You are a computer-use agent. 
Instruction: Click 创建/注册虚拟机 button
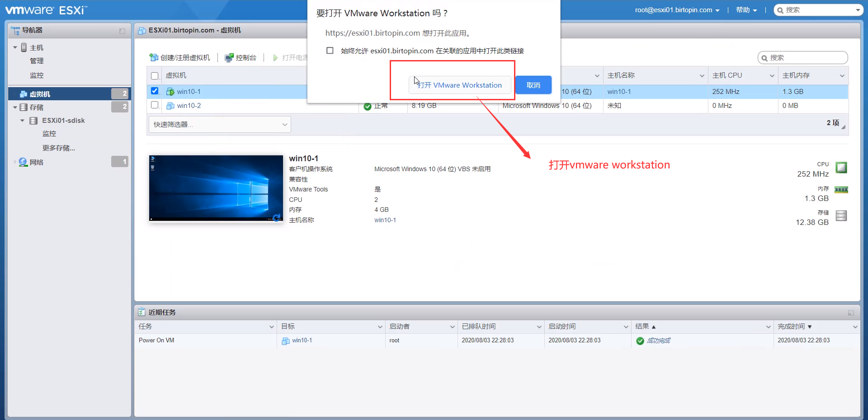[180, 57]
